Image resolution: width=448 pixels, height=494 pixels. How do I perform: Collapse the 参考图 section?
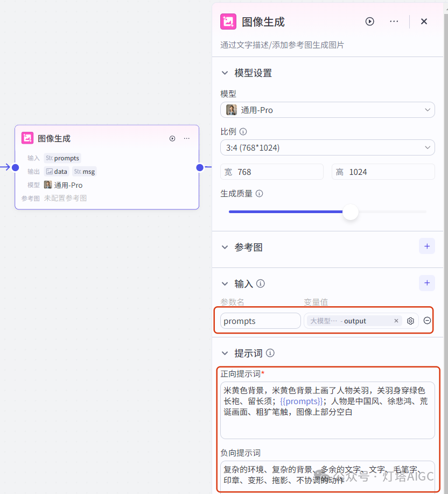point(225,247)
